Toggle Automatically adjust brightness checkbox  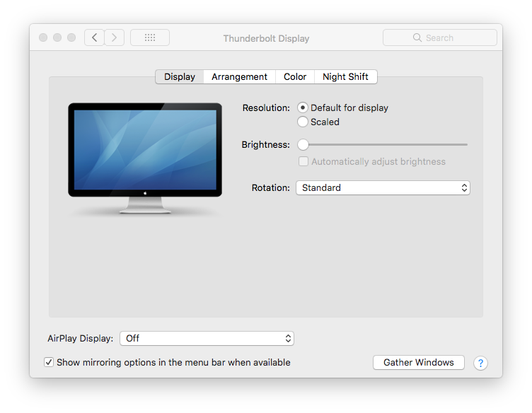click(303, 161)
